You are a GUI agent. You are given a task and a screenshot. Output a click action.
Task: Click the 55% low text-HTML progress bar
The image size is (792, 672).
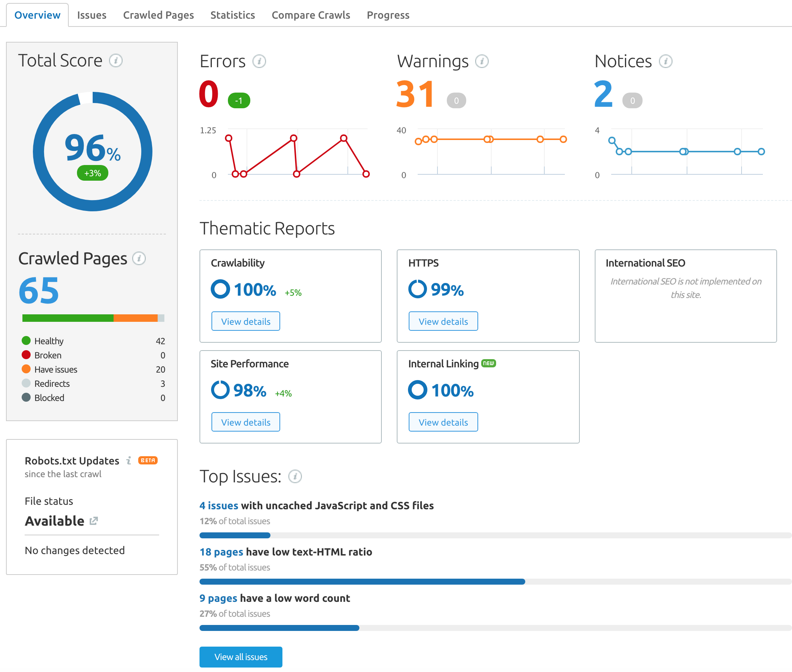tap(362, 582)
